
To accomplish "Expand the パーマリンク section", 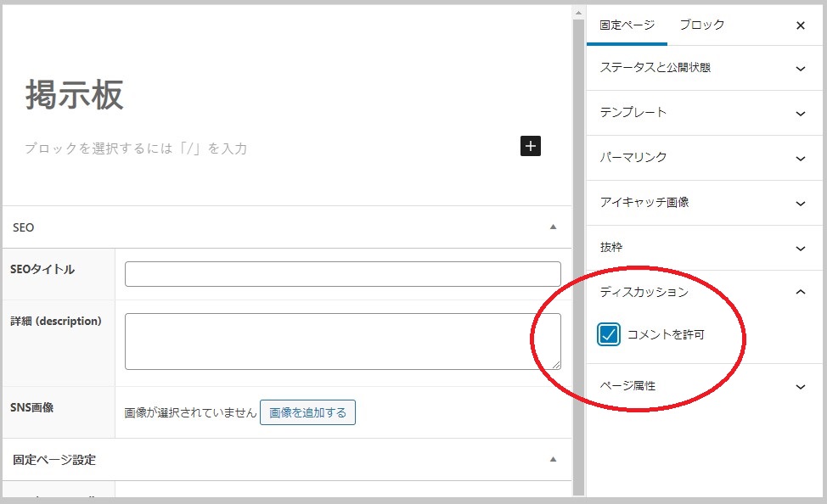I will click(705, 158).
